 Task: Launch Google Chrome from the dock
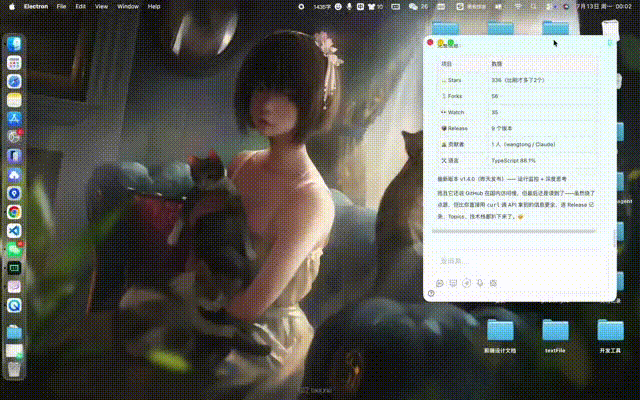pyautogui.click(x=14, y=212)
